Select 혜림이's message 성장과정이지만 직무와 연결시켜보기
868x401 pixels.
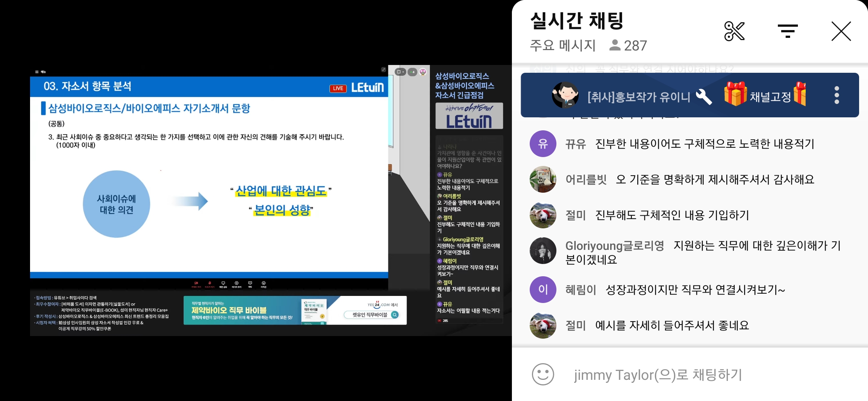click(x=695, y=290)
